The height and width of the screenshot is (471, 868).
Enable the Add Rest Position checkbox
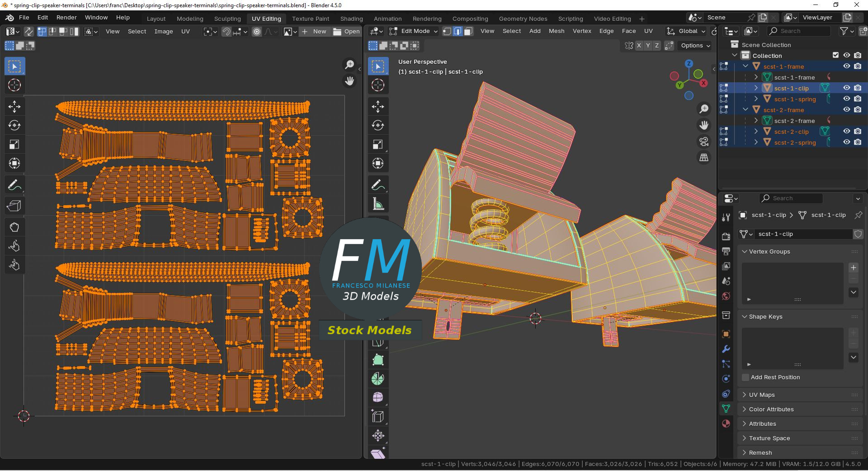tap(745, 377)
